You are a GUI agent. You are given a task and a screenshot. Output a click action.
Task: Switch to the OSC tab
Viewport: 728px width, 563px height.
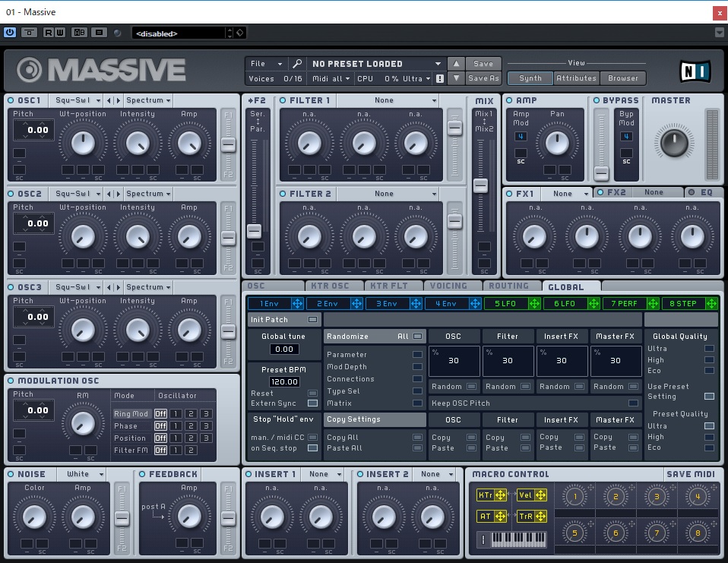(273, 286)
